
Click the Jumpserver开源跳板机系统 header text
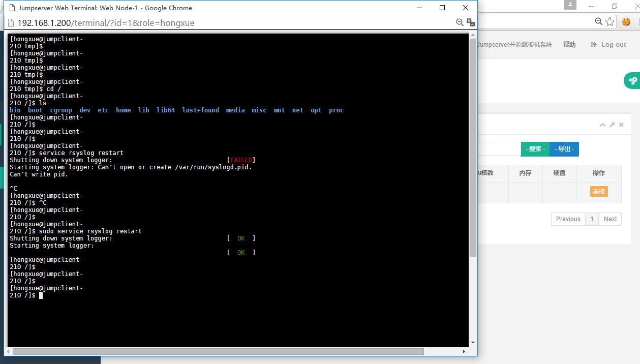click(514, 45)
